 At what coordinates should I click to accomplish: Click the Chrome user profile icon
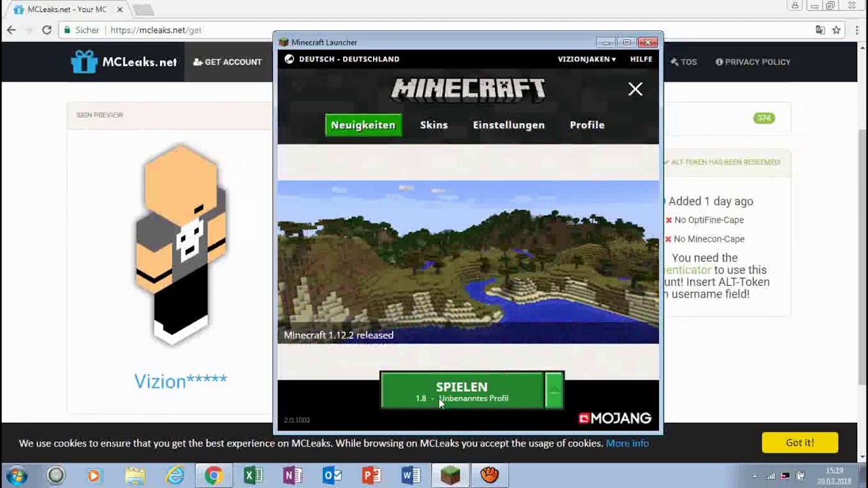(x=795, y=5)
